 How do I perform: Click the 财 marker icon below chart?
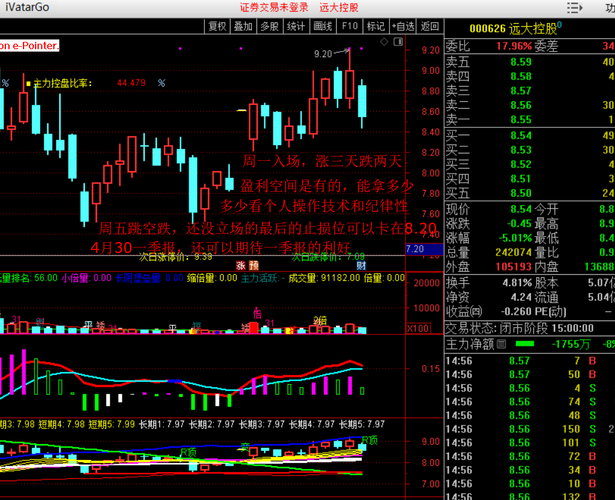(361, 265)
